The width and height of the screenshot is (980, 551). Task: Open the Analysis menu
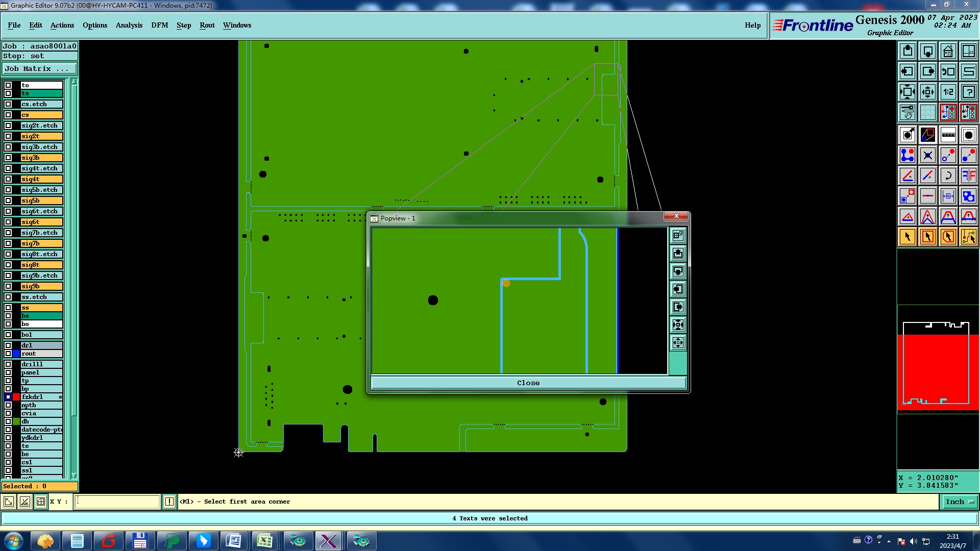pyautogui.click(x=129, y=25)
